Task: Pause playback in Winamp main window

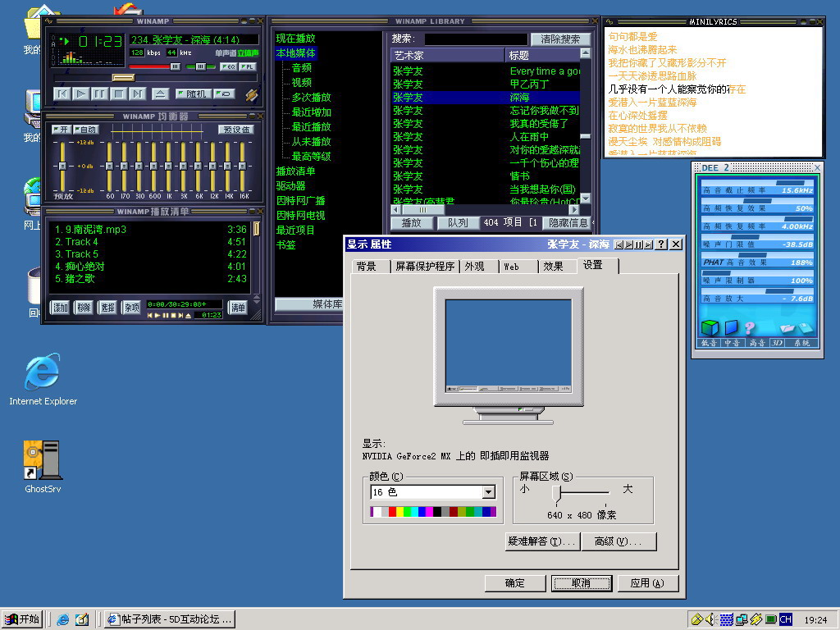Action: tap(99, 94)
